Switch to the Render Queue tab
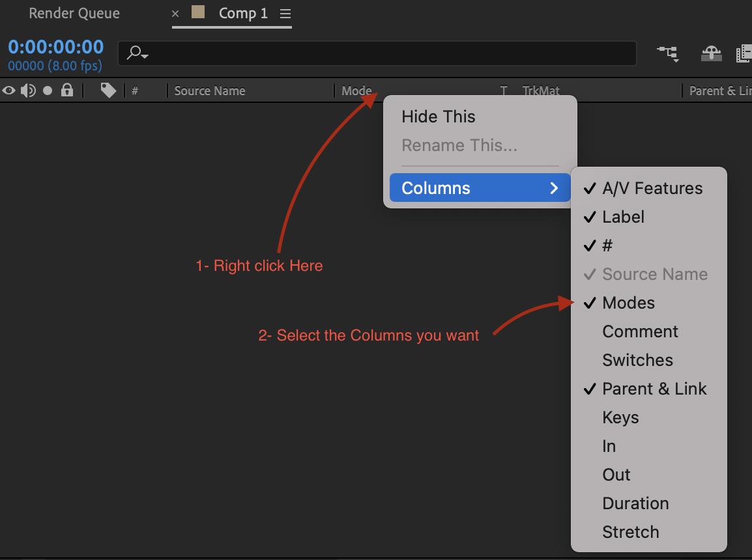Screen dimensions: 752x560 [74, 13]
